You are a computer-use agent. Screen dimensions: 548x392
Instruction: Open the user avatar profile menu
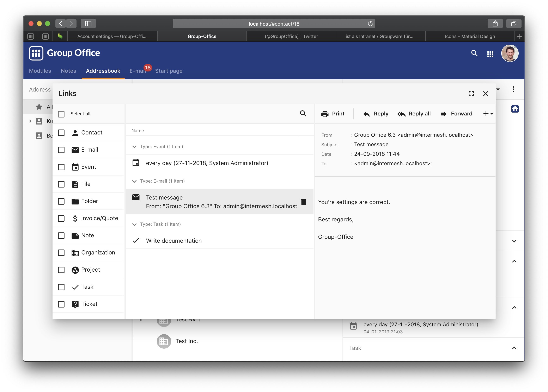[x=510, y=53]
